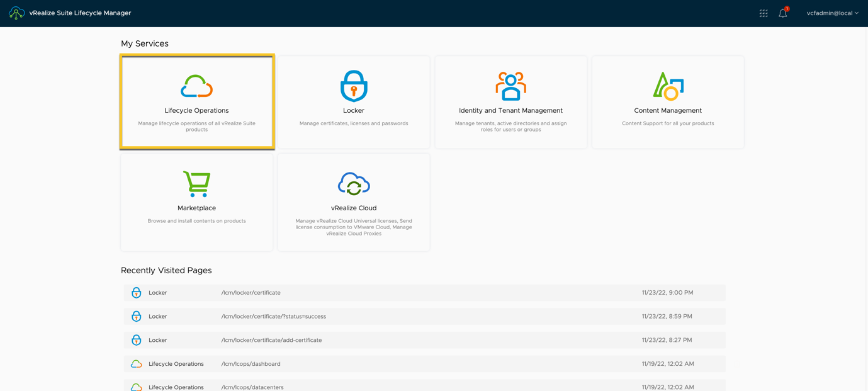Open recent path /lcm/locker/certificate
The width and height of the screenshot is (868, 391).
tap(251, 293)
